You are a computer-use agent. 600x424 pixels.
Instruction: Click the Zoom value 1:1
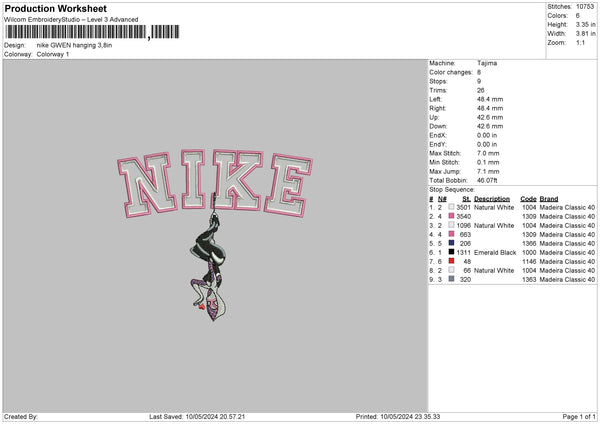click(580, 42)
